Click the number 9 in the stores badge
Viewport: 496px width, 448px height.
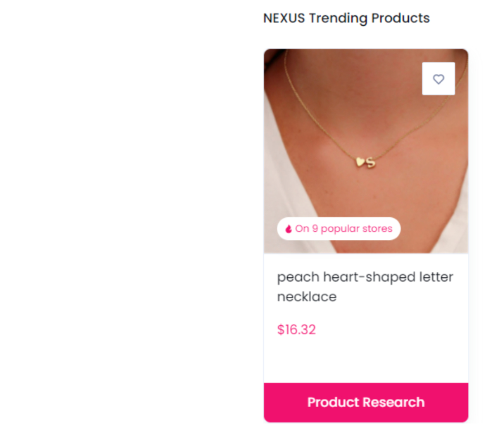[x=315, y=228]
